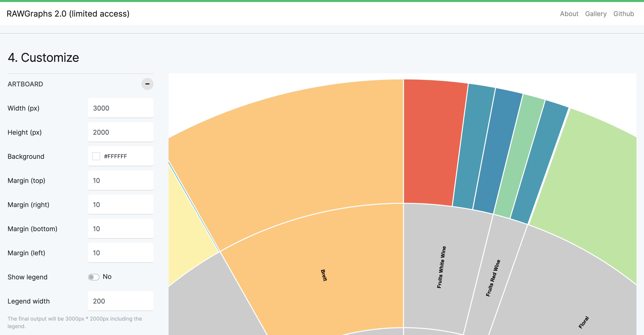Select the Margin (bottom) input

[121, 229]
